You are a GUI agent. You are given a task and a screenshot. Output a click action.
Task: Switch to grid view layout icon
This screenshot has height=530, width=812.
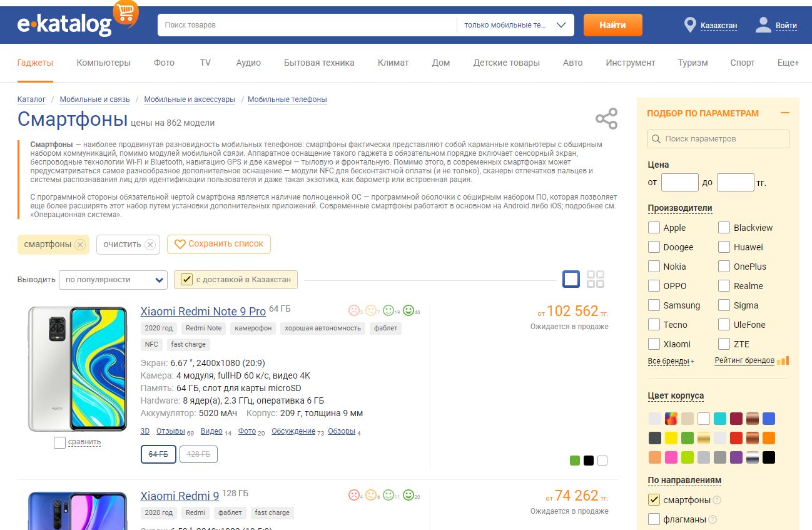[596, 279]
